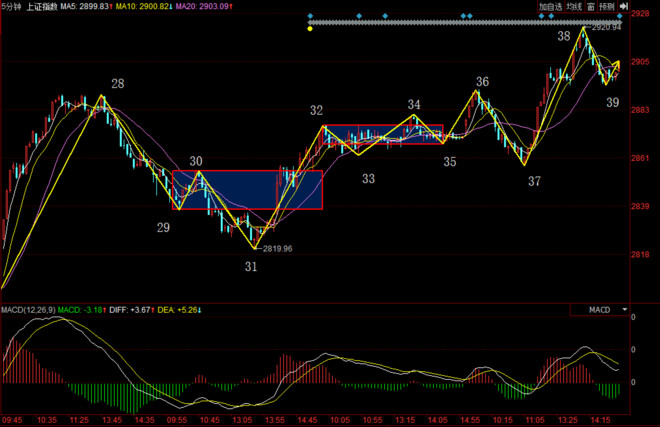Click the 10:05 time axis label
The width and height of the screenshot is (660, 427).
340,420
